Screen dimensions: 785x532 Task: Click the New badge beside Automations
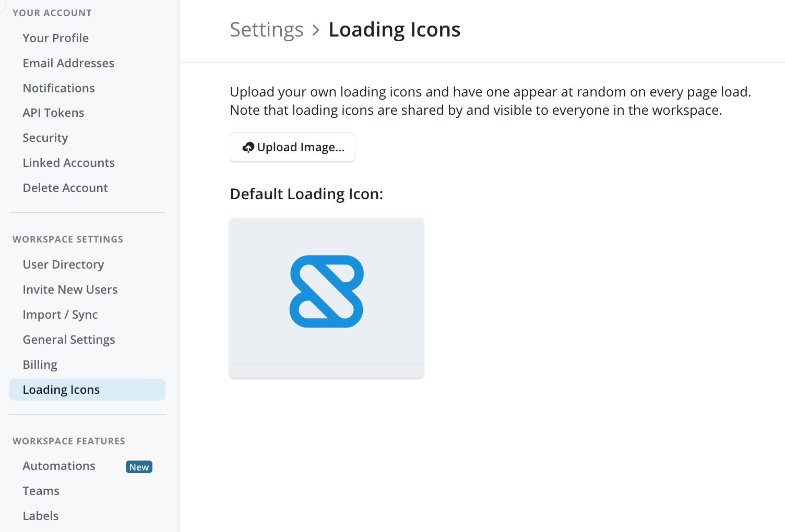[139, 467]
